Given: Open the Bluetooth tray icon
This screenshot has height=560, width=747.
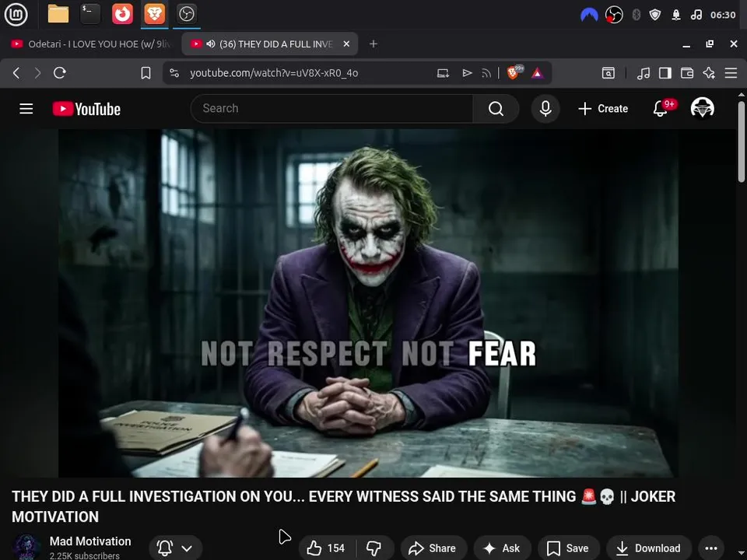Looking at the screenshot, I should point(636,15).
